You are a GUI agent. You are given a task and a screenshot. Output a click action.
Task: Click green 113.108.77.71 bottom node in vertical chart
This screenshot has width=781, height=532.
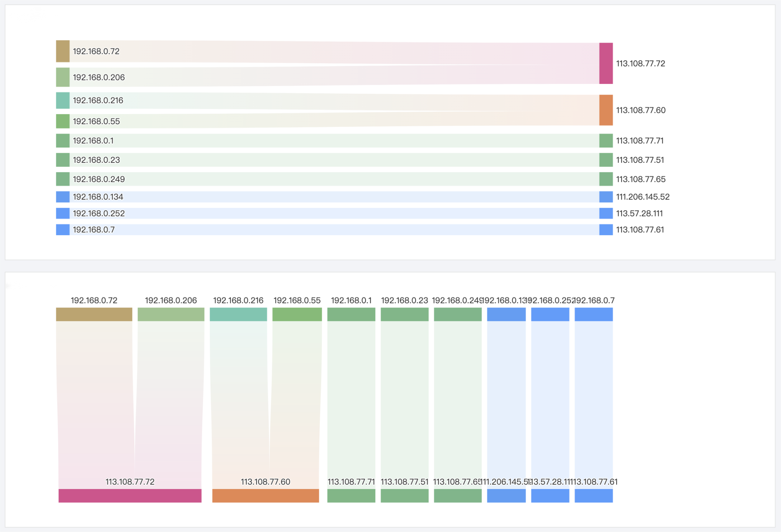pyautogui.click(x=351, y=495)
